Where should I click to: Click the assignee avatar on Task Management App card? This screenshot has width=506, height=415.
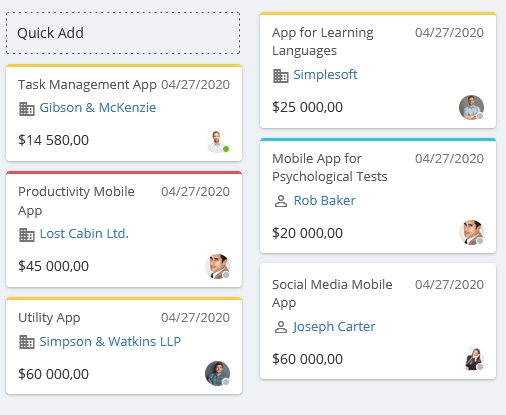coord(217,141)
